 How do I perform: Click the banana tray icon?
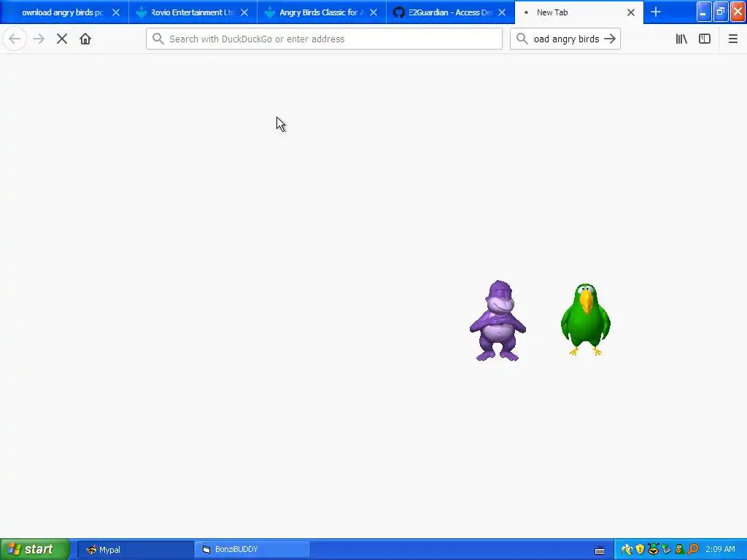click(x=627, y=550)
